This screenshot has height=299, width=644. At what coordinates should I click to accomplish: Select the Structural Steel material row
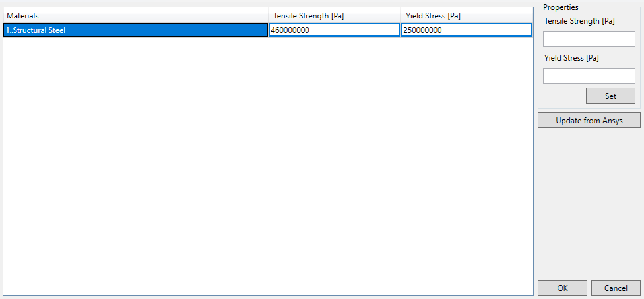tap(135, 30)
